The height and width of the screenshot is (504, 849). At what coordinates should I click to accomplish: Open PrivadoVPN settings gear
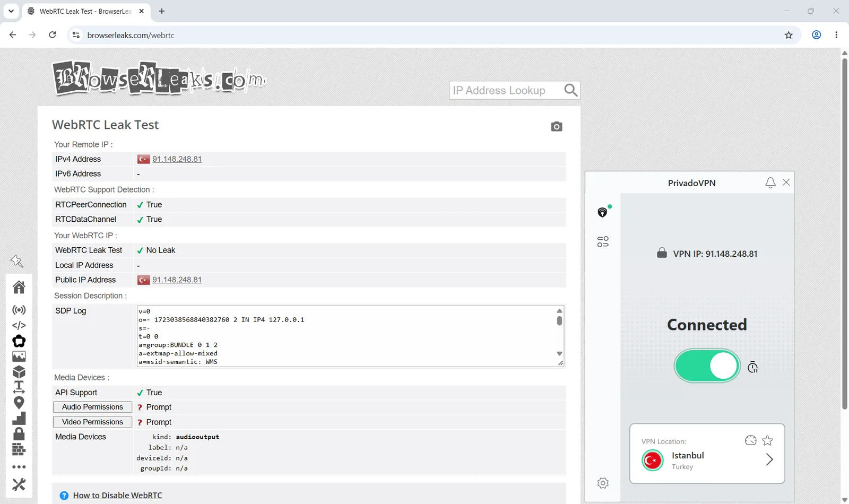603,483
